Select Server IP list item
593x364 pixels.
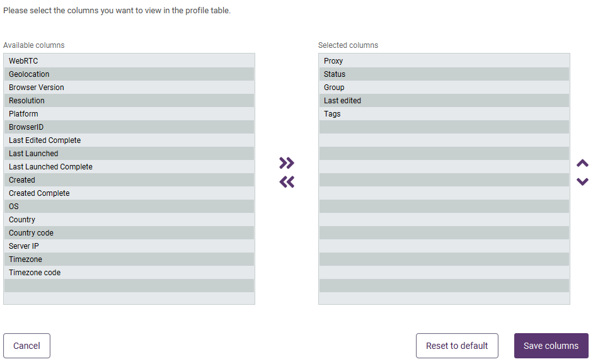point(129,246)
